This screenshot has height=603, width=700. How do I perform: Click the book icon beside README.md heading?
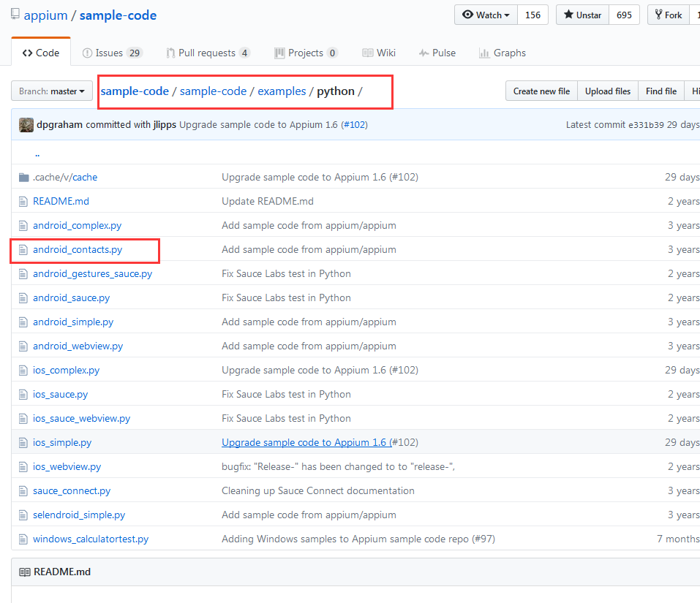click(x=25, y=572)
